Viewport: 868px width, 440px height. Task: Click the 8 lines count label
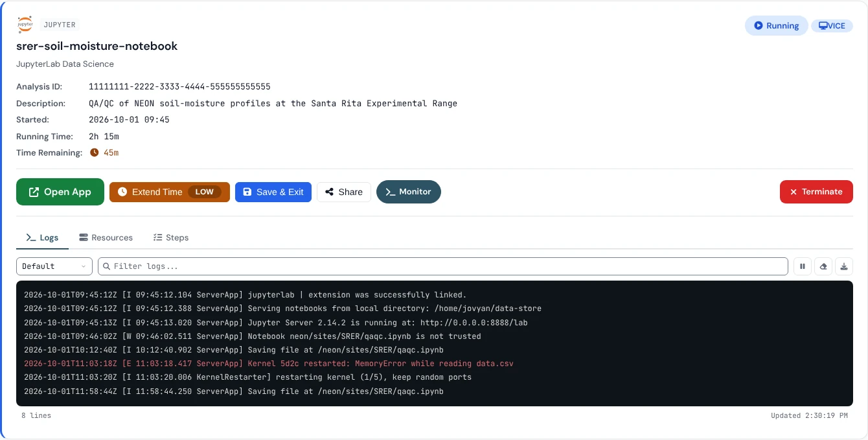click(x=36, y=415)
